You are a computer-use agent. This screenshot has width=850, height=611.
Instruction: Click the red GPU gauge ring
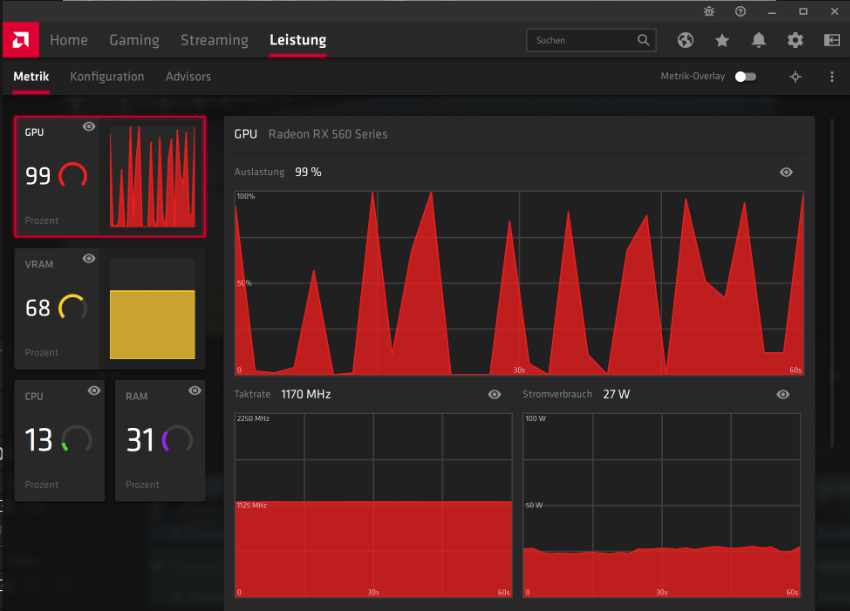73,175
